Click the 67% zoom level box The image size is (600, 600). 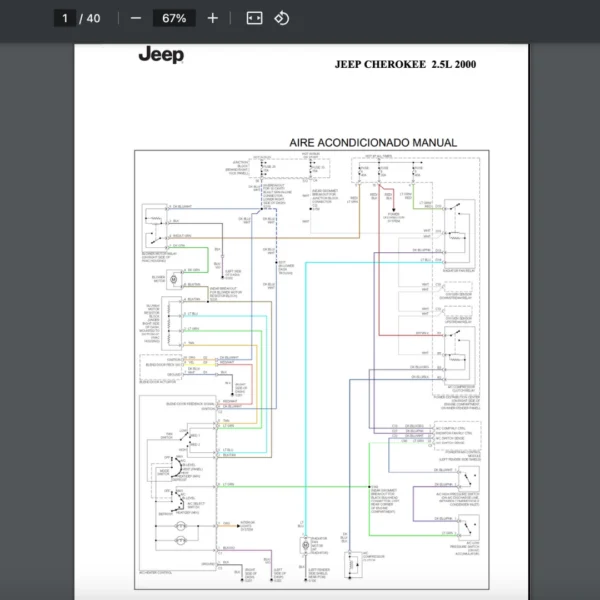[x=174, y=18]
